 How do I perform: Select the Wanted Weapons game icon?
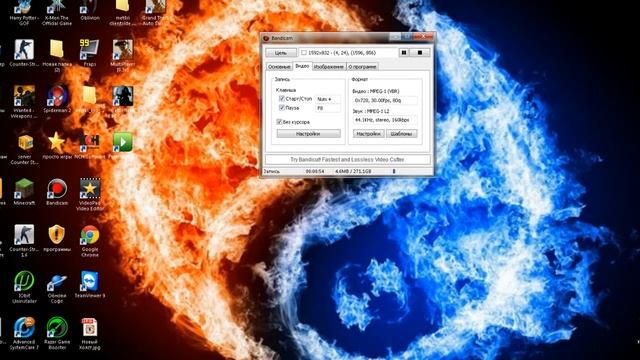(24, 102)
